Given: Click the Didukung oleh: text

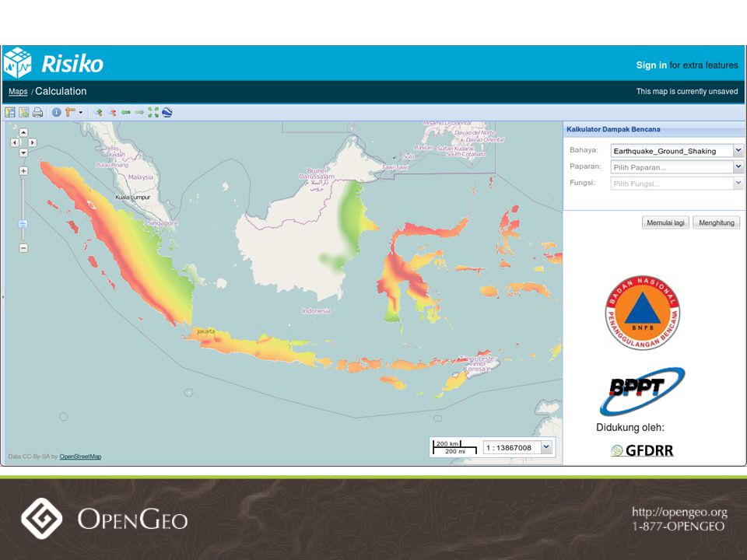Looking at the screenshot, I should 630,427.
